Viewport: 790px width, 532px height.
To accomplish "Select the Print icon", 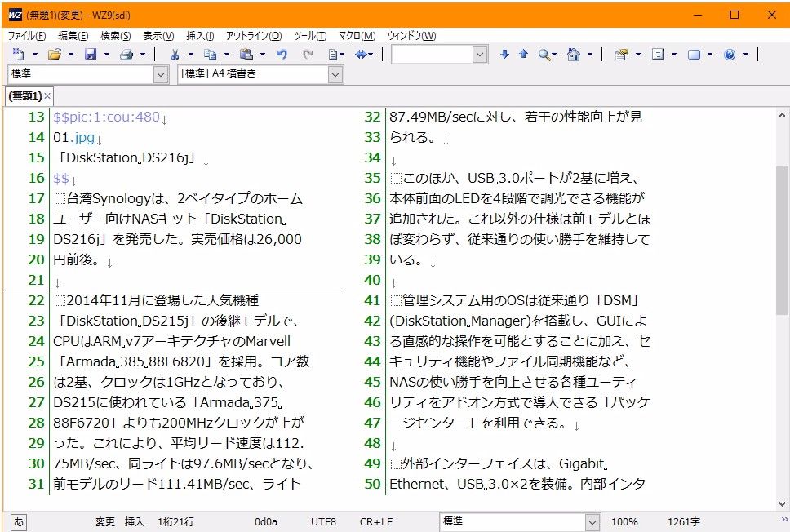I will coord(127,54).
